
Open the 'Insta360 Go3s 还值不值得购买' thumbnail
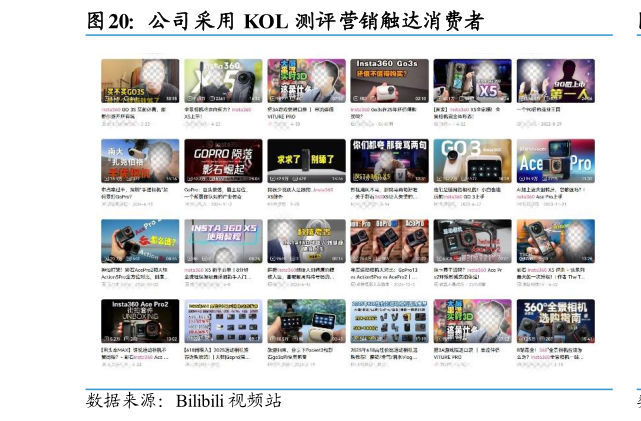[390, 81]
